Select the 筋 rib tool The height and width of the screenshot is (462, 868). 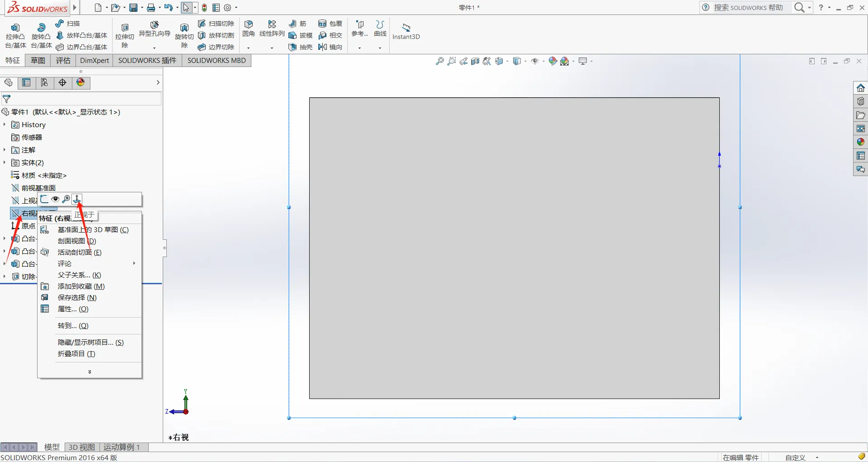tap(297, 23)
